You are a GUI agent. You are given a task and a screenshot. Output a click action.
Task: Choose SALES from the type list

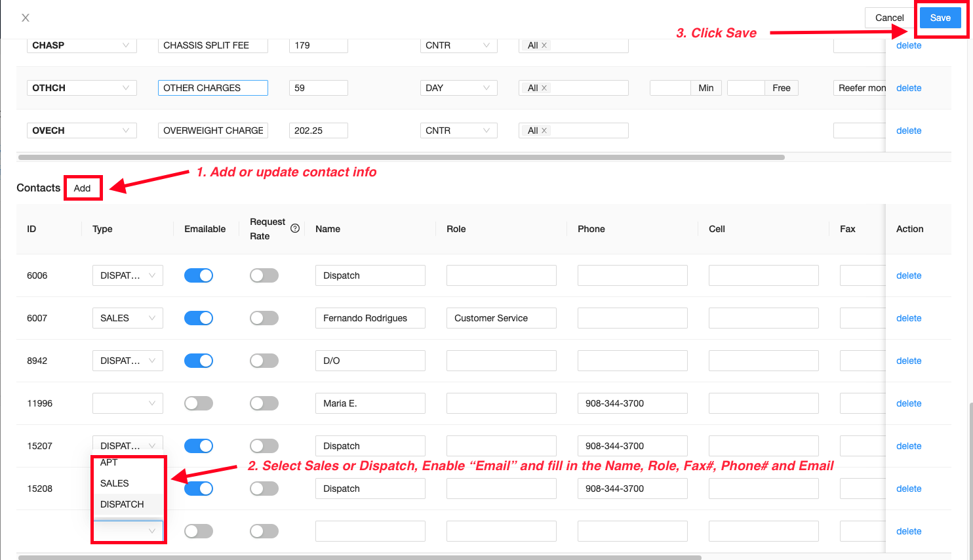pyautogui.click(x=115, y=483)
